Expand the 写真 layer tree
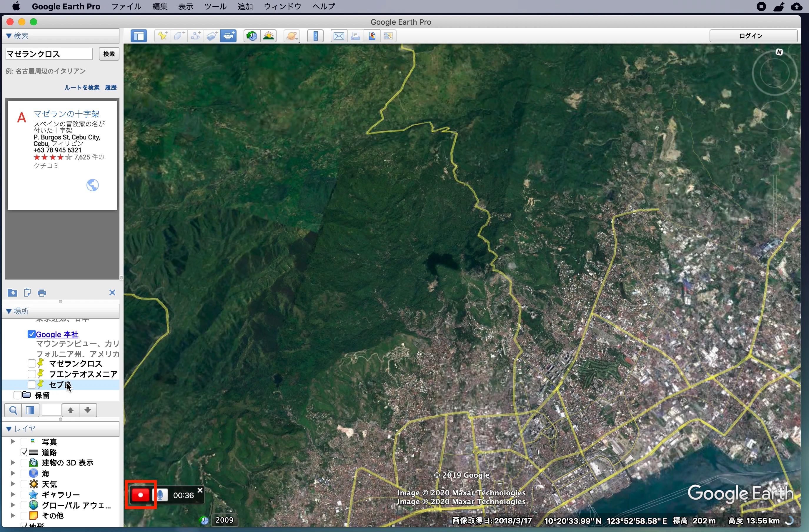Viewport: 809px width, 532px height. (x=13, y=442)
